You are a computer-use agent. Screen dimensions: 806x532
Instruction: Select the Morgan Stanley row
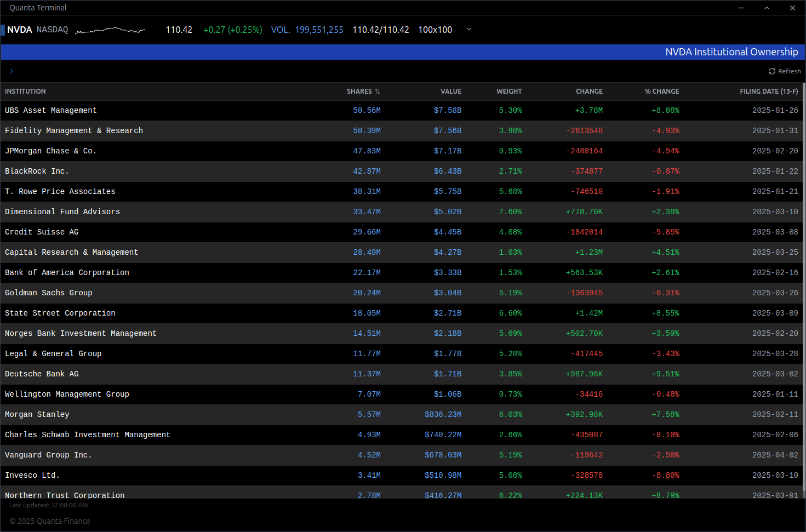(x=402, y=415)
